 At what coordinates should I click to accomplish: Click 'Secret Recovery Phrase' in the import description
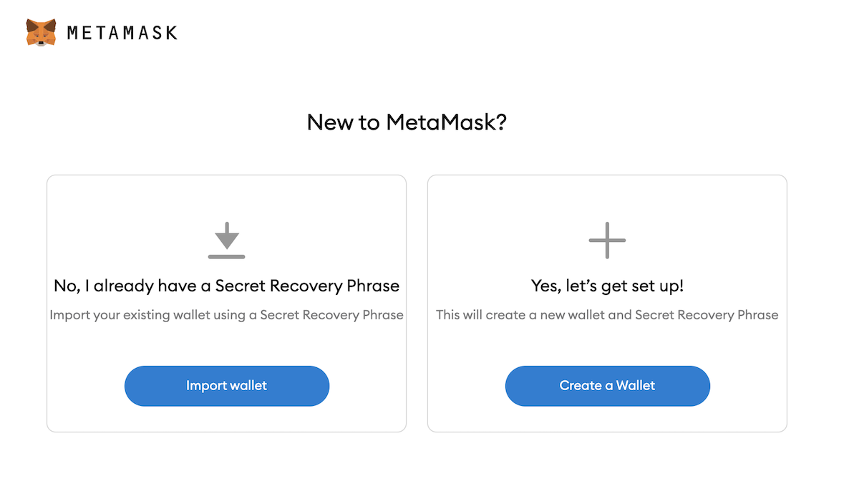tap(329, 315)
